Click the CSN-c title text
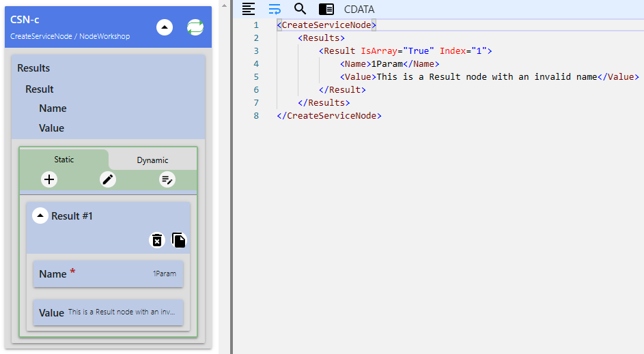This screenshot has width=644, height=354. click(x=25, y=19)
